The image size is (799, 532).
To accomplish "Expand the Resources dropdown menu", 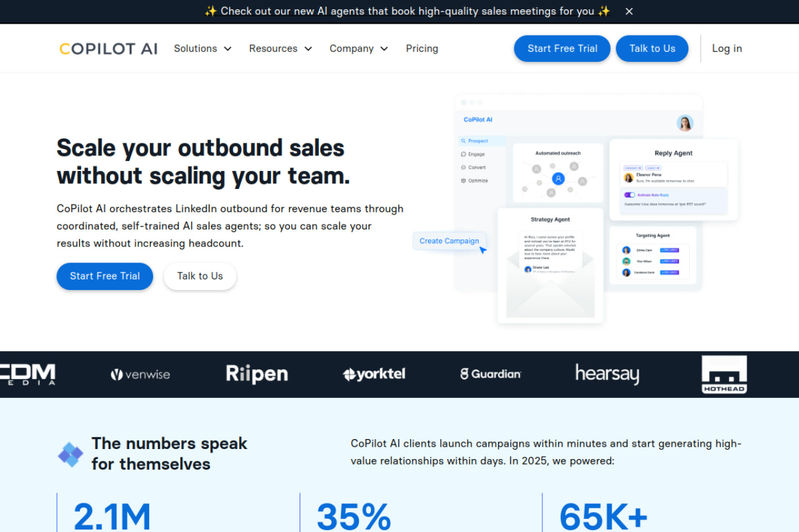I will [280, 49].
